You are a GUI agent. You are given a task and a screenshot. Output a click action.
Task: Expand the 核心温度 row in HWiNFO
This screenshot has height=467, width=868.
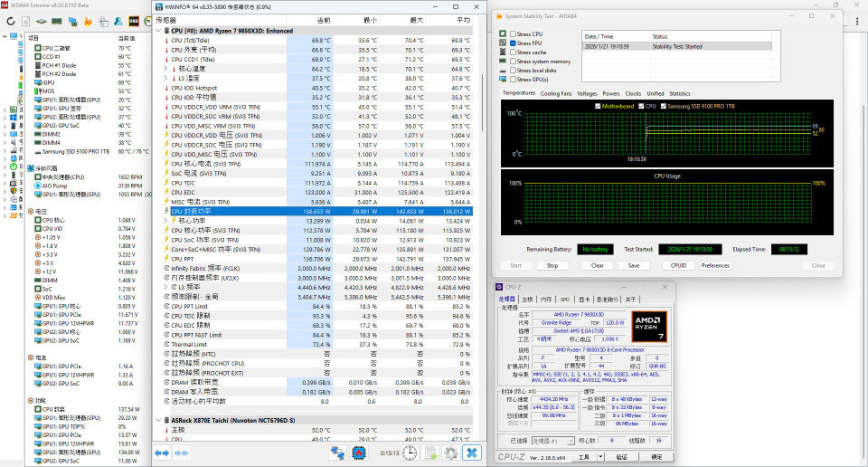tap(165, 69)
